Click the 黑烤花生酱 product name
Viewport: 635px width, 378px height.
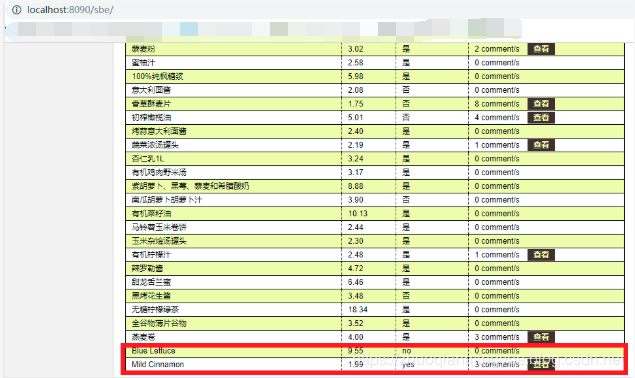pos(151,296)
